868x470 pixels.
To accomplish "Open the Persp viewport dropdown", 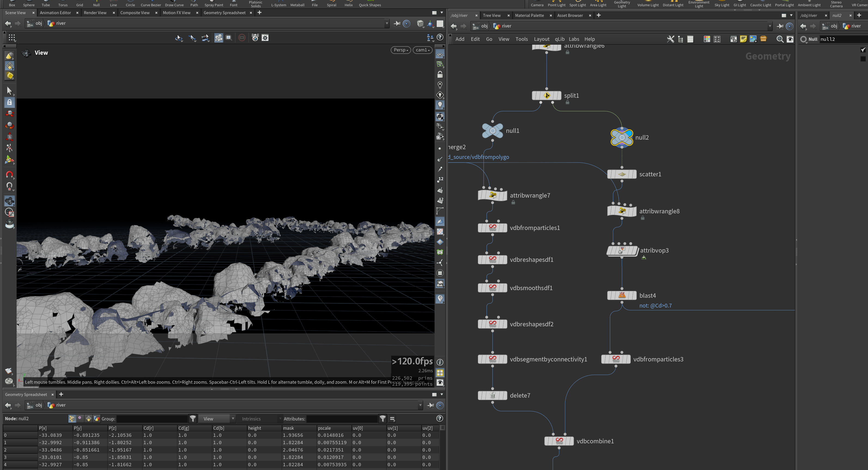I will [401, 50].
